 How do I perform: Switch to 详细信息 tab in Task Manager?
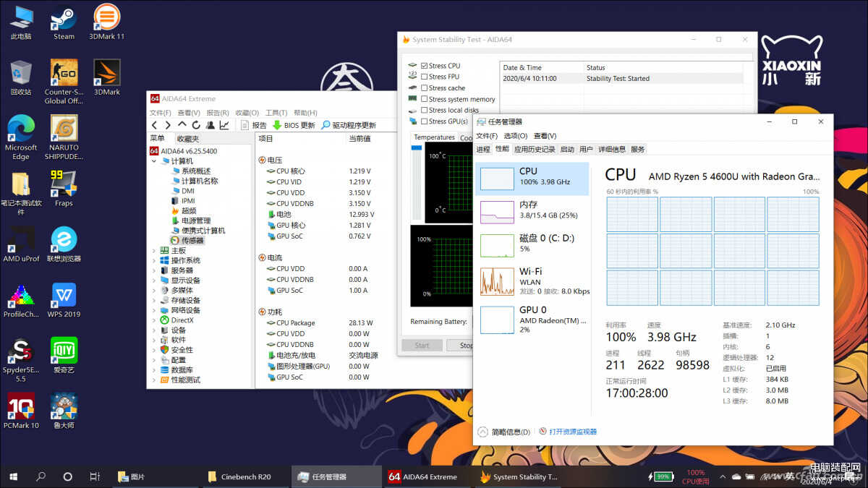pos(611,149)
